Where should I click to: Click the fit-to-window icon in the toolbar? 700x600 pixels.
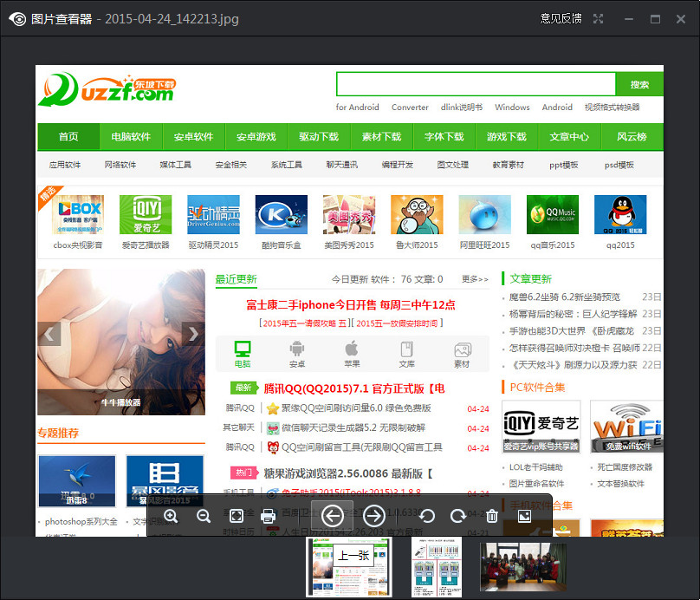tap(237, 516)
